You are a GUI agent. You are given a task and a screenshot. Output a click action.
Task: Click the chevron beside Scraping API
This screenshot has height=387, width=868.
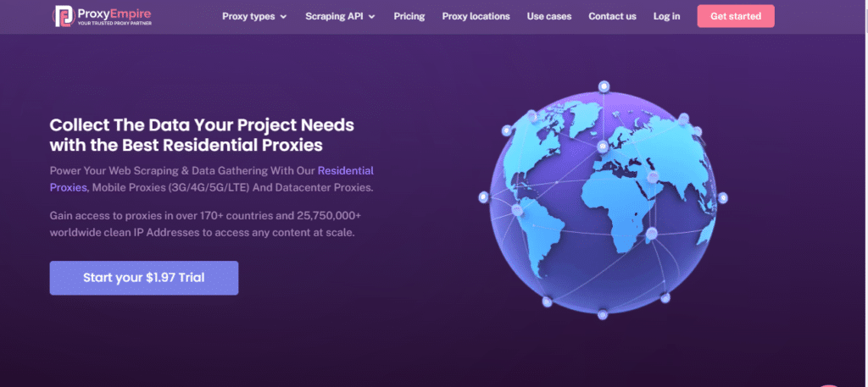point(372,17)
